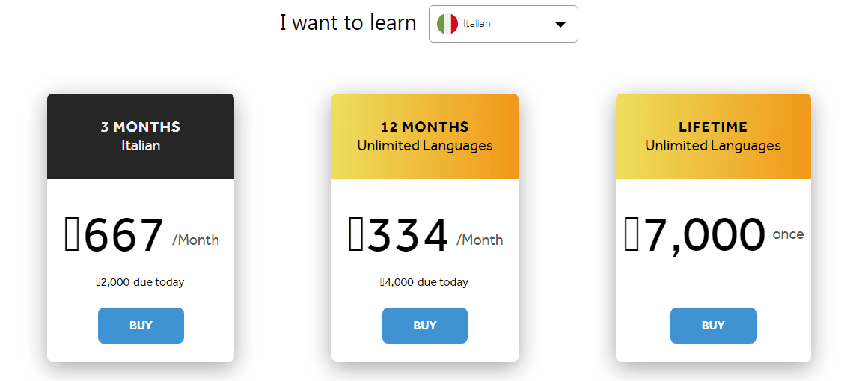Select the LIFETIME plan header

pos(713,136)
